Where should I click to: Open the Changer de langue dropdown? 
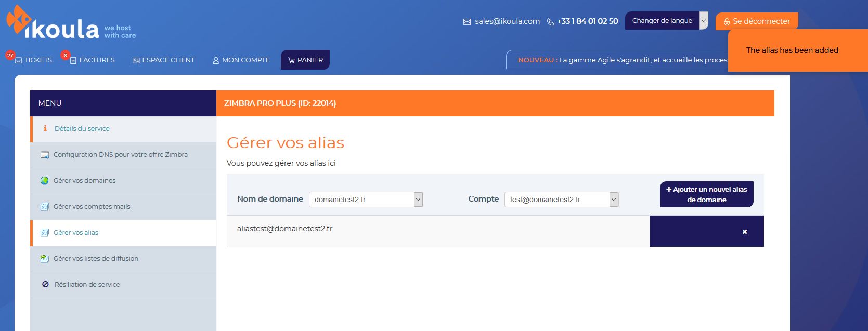tap(666, 21)
